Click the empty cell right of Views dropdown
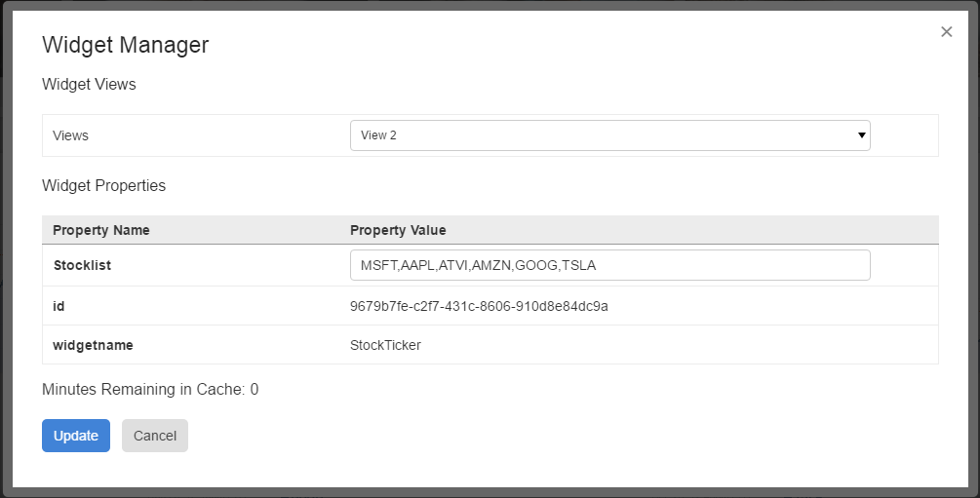This screenshot has width=980, height=498. [x=907, y=135]
